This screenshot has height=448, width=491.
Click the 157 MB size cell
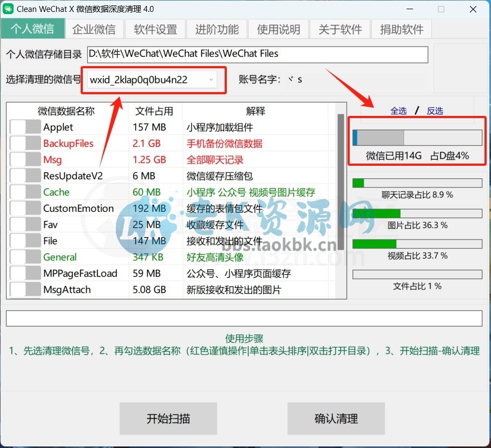[x=149, y=127]
